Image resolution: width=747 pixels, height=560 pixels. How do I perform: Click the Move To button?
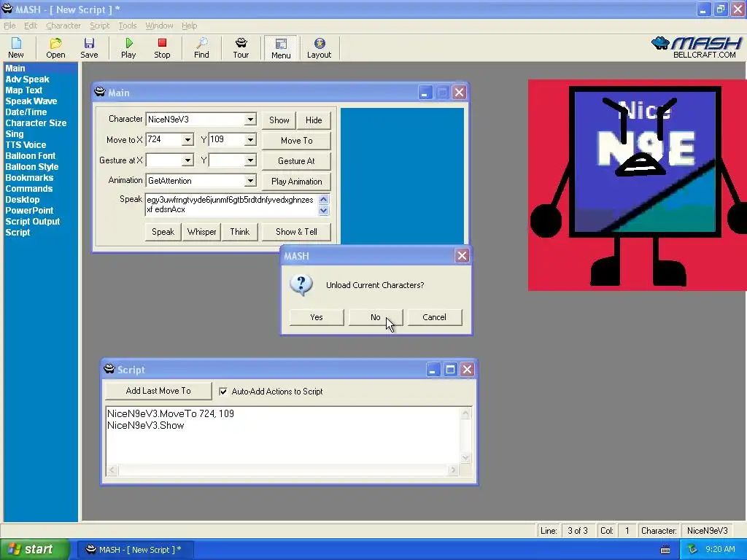coord(296,141)
